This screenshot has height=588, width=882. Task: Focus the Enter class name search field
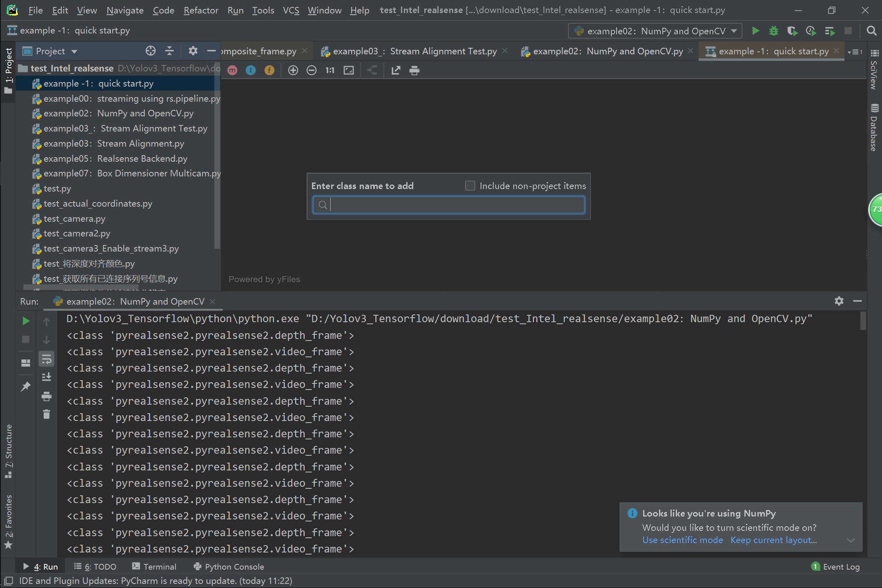coord(449,205)
